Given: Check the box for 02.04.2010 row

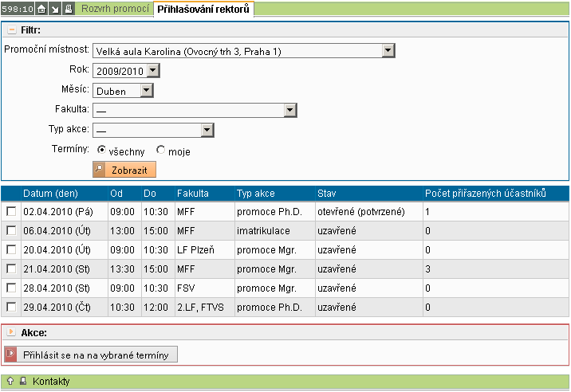Looking at the screenshot, I should (10, 212).
